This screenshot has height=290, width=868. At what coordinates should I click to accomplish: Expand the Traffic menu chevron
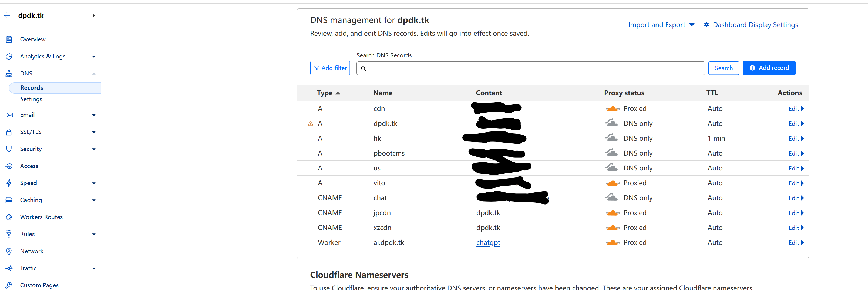(94, 268)
